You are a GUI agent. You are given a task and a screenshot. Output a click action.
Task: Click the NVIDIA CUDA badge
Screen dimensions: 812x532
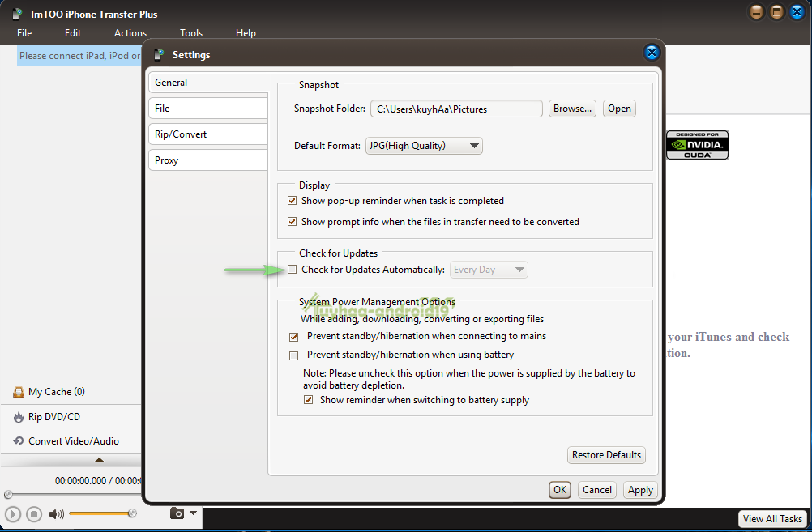[697, 145]
